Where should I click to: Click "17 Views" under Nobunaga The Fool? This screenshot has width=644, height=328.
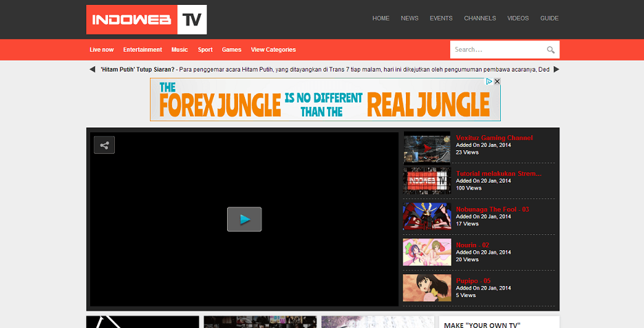467,224
